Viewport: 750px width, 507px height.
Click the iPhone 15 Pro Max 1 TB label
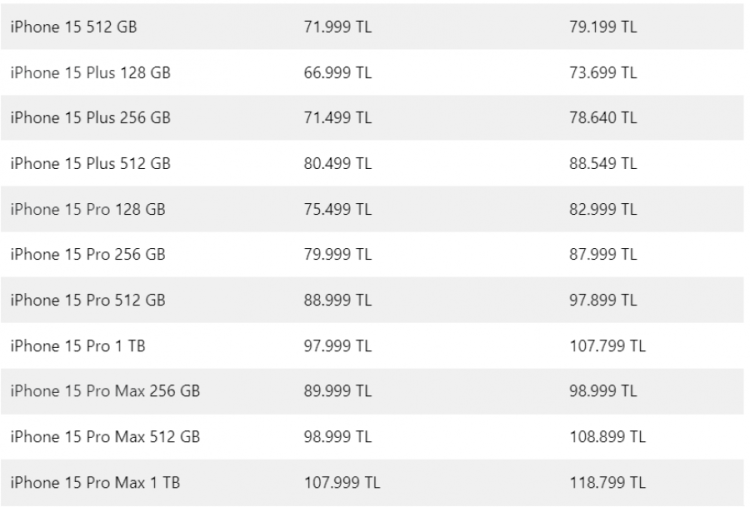pyautogui.click(x=96, y=483)
